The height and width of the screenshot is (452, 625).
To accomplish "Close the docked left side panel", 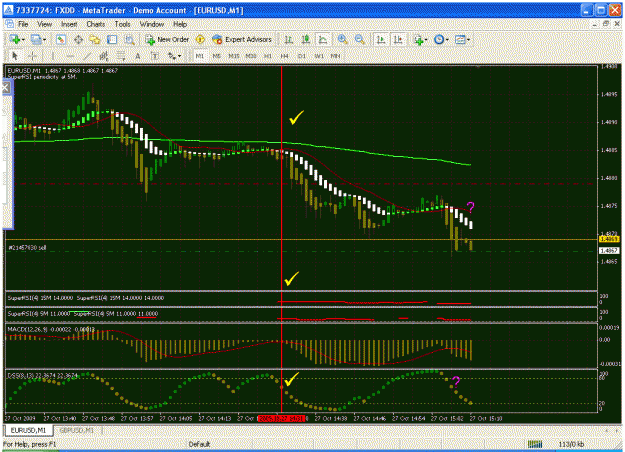I will 6,87.
